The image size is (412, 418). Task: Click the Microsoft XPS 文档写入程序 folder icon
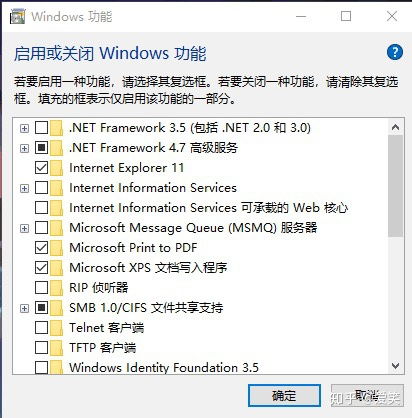57,268
